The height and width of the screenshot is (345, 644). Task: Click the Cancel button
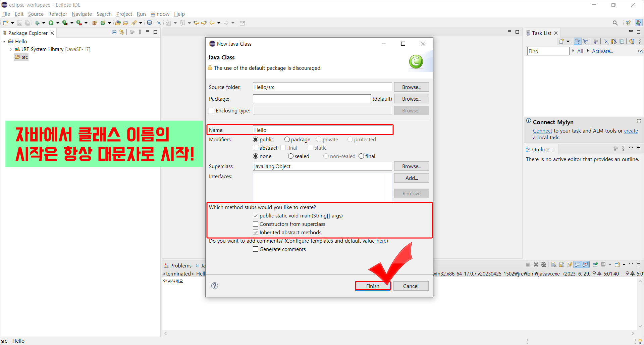coord(411,286)
